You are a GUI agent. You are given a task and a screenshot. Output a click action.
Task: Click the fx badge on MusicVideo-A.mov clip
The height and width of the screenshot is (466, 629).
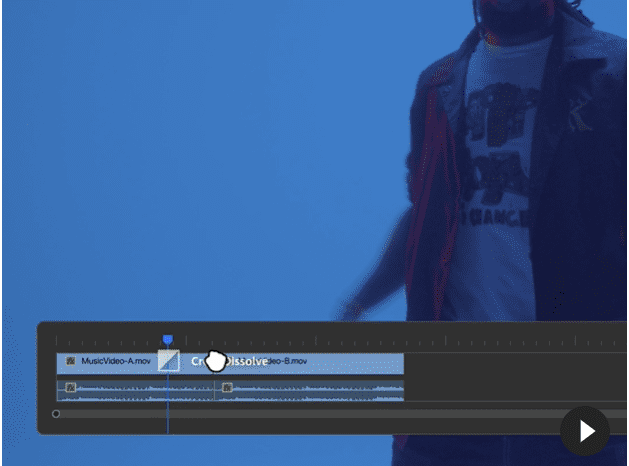(x=71, y=361)
